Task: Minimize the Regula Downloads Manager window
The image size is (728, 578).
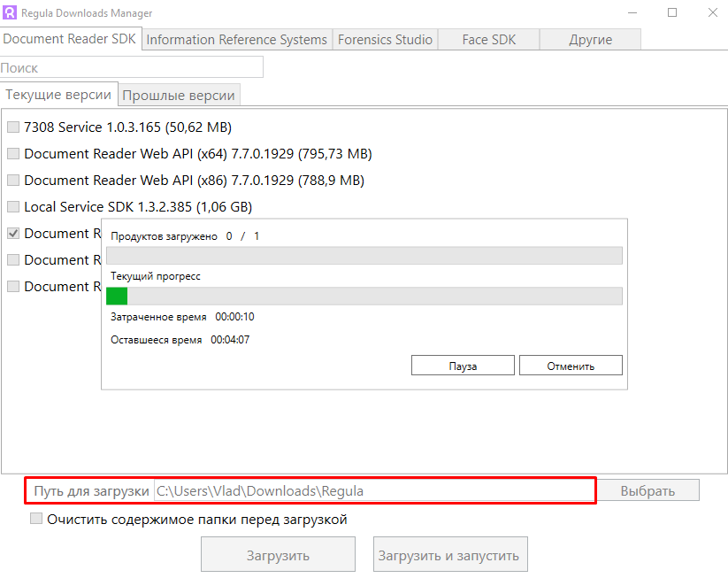Action: pos(632,12)
